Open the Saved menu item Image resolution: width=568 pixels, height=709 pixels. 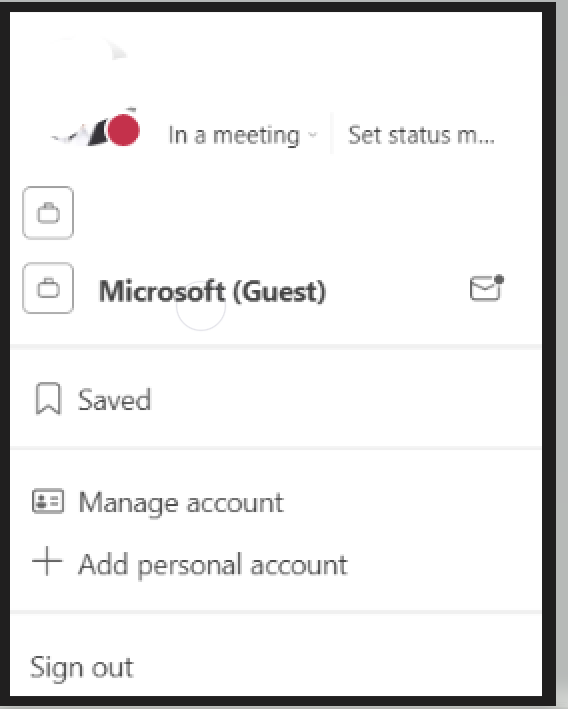(x=276, y=399)
